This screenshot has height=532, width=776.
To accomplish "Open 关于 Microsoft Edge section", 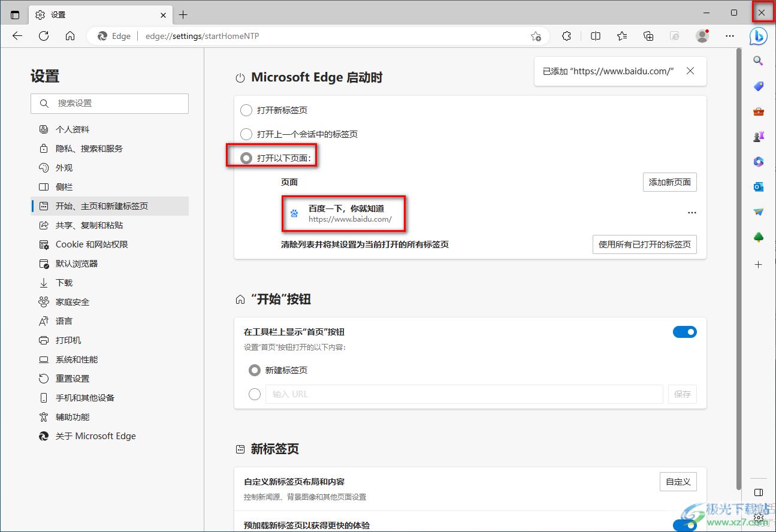I will coord(110,436).
